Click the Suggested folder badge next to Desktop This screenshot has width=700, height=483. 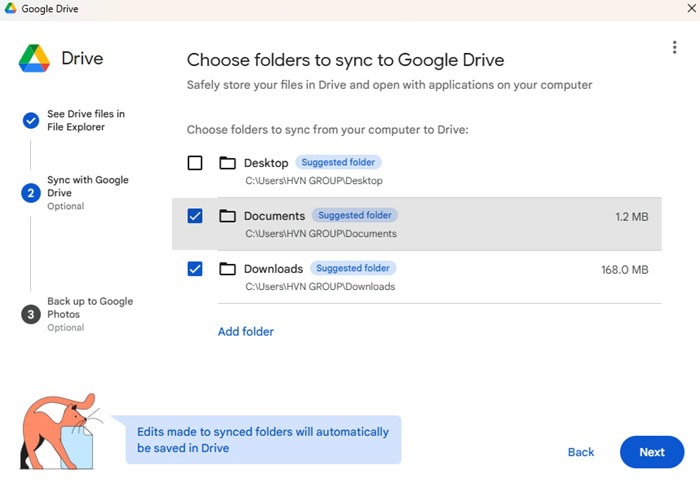pyautogui.click(x=338, y=162)
